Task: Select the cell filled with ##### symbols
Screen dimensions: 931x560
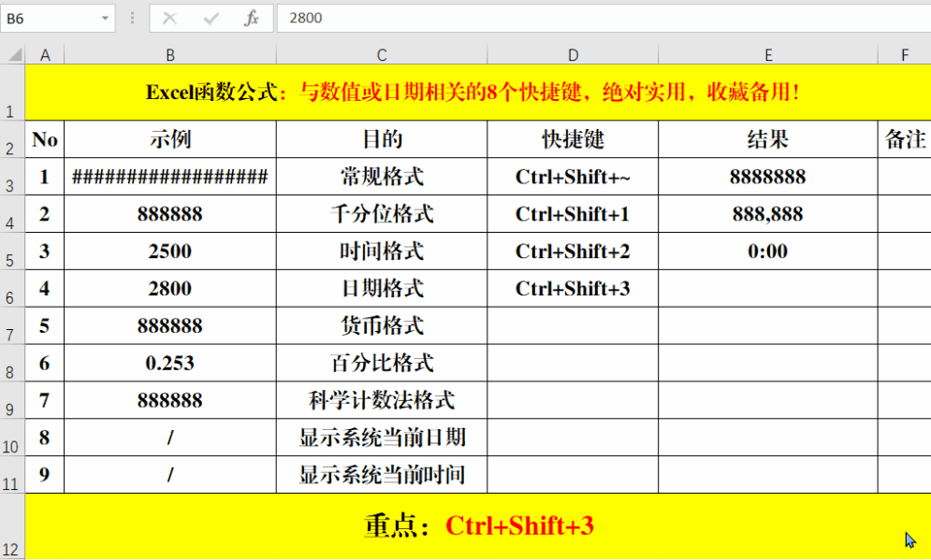Action: tap(169, 176)
